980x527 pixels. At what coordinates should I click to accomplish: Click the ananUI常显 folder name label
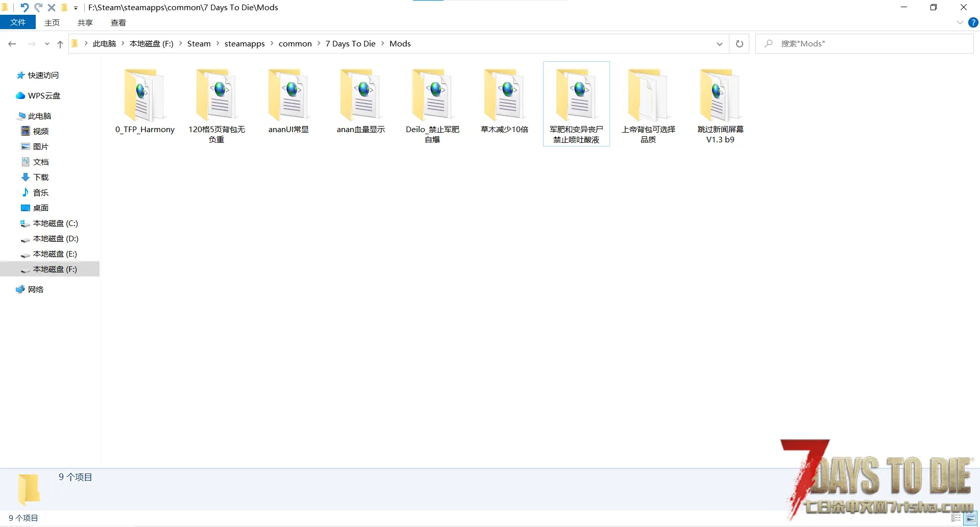point(288,130)
